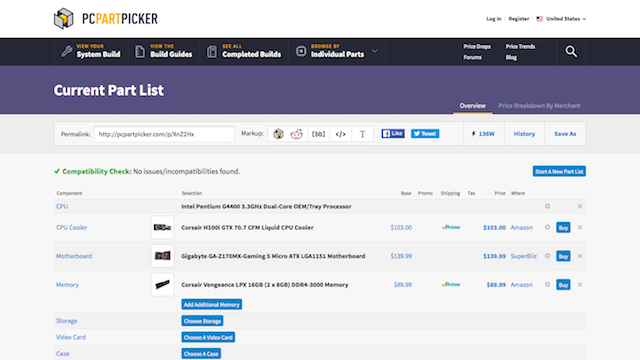
Task: Open See All Completed Builds
Action: pyautogui.click(x=244, y=51)
